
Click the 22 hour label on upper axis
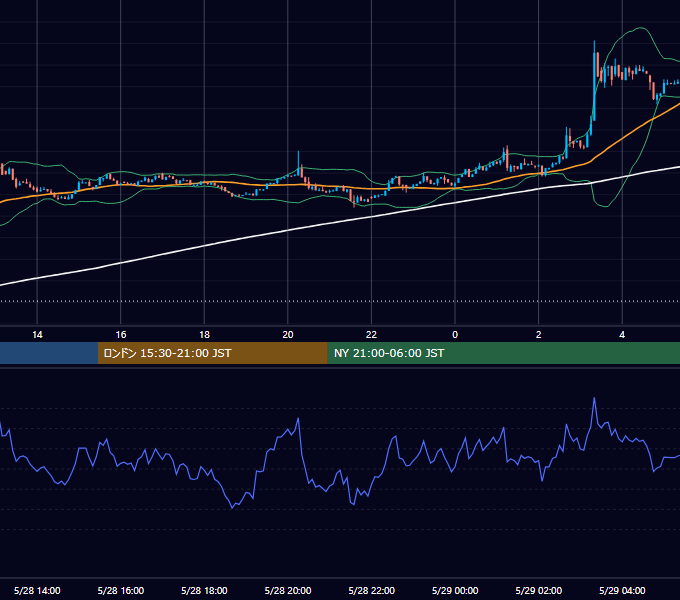pos(371,335)
